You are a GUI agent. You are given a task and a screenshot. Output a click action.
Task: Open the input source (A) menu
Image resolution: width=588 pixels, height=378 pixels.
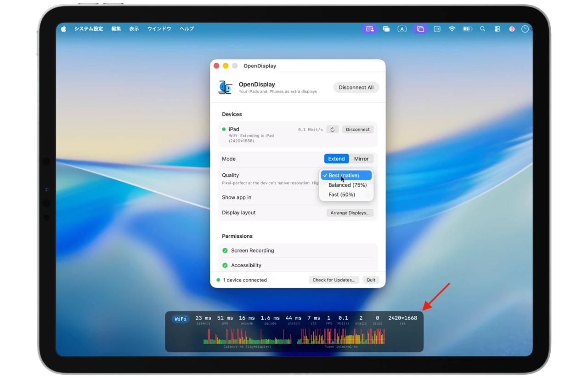pos(402,29)
